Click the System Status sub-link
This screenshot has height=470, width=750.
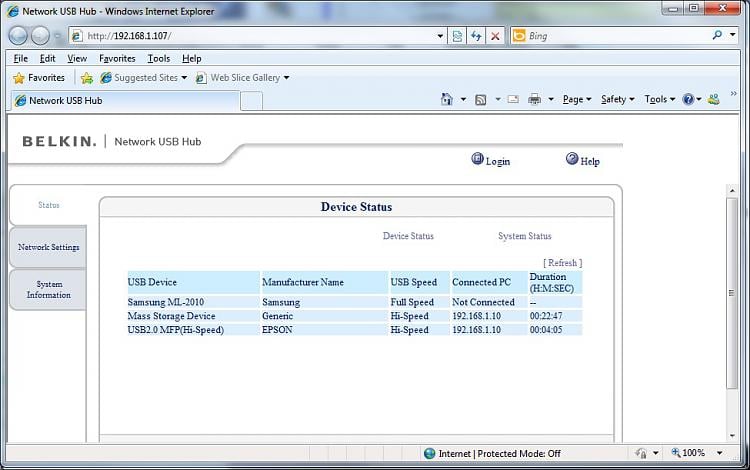[525, 236]
